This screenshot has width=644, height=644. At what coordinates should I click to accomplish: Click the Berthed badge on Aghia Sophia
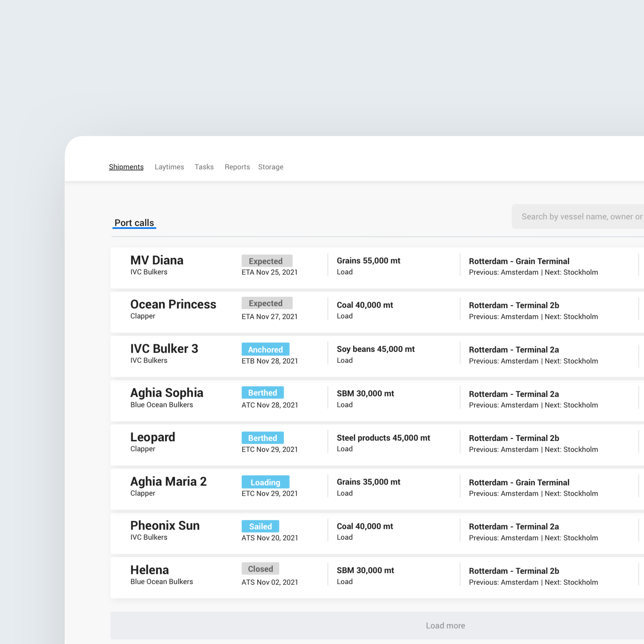point(263,392)
